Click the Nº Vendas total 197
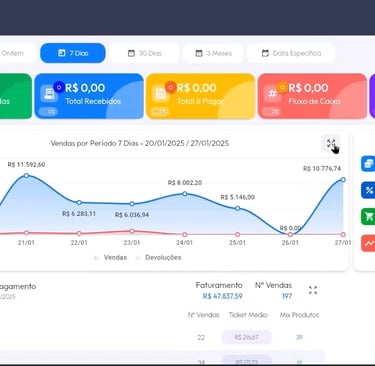Viewport: 375px width, 366px height. tap(287, 296)
